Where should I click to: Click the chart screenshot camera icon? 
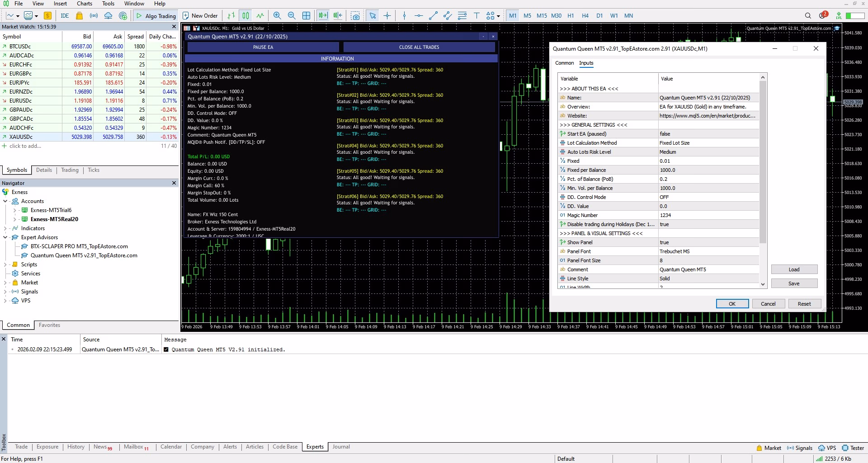(356, 15)
